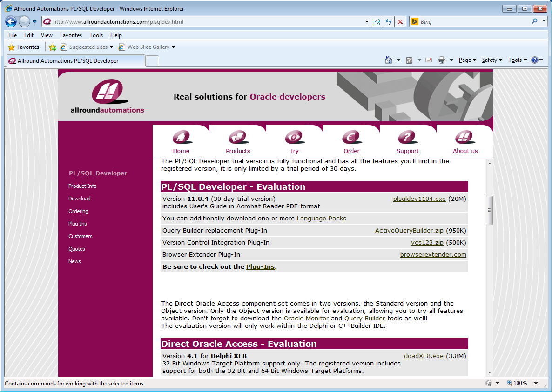This screenshot has height=392, width=552.
Task: Click Quotes in the sidebar
Action: (x=77, y=249)
